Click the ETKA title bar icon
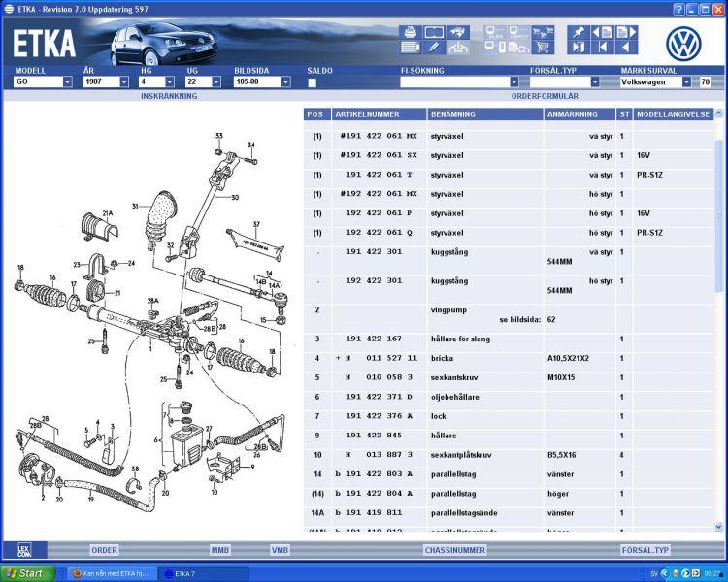The image size is (728, 582). (9, 9)
